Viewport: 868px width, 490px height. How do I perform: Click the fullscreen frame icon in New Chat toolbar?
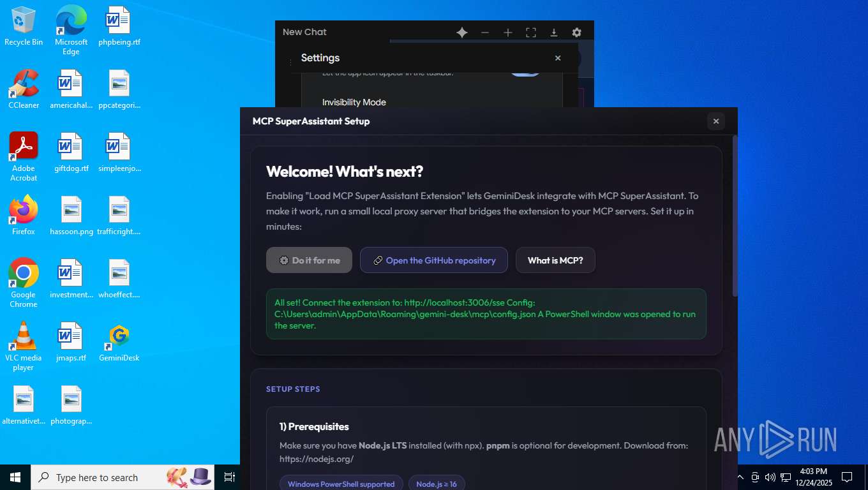click(x=531, y=33)
